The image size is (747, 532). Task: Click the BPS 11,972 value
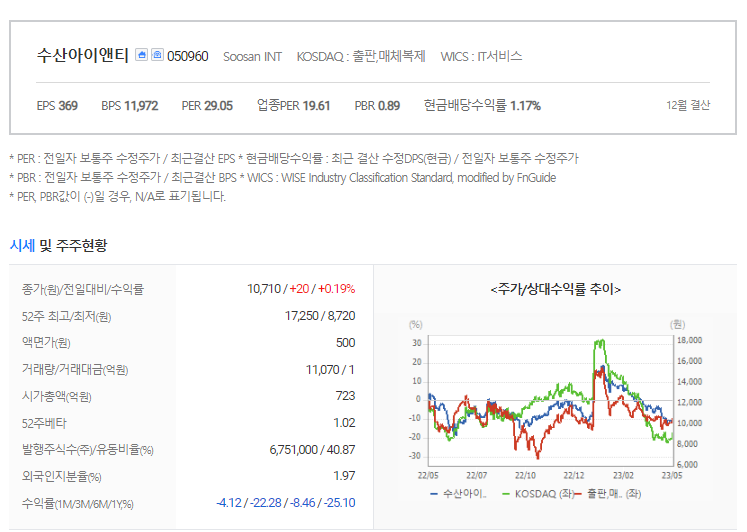[130, 106]
